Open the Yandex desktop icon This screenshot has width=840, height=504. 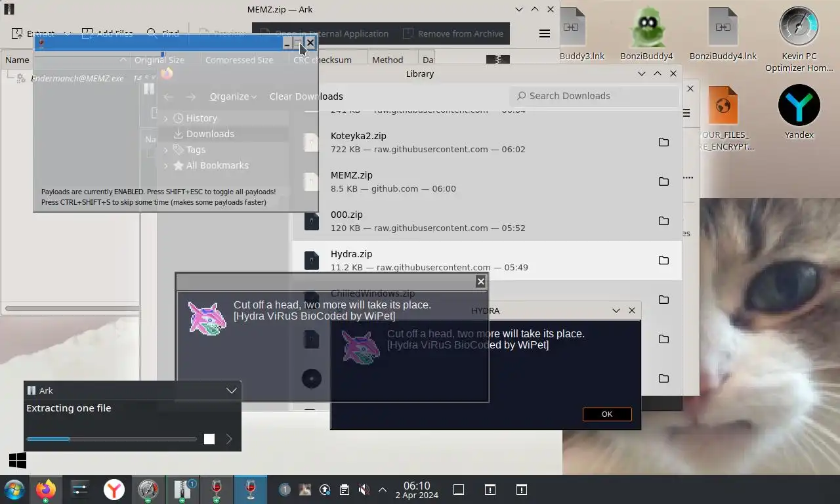(799, 112)
